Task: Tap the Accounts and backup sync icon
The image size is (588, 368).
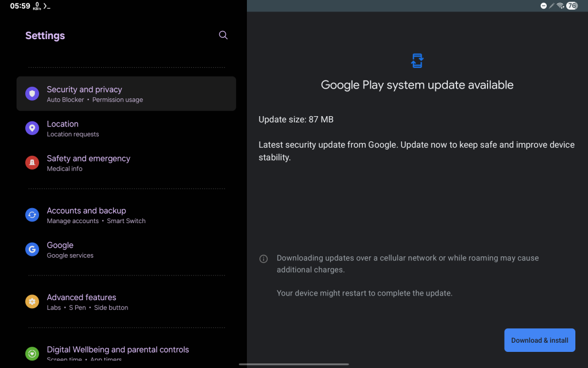Action: [32, 215]
